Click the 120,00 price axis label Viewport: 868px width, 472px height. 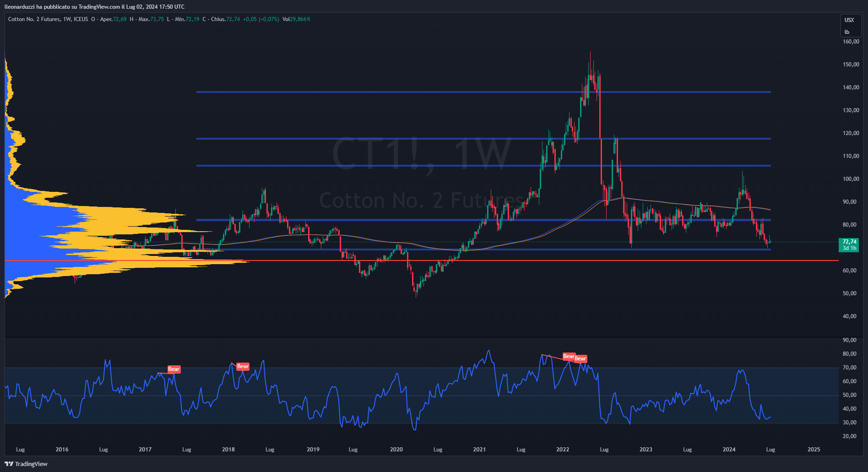[851, 133]
